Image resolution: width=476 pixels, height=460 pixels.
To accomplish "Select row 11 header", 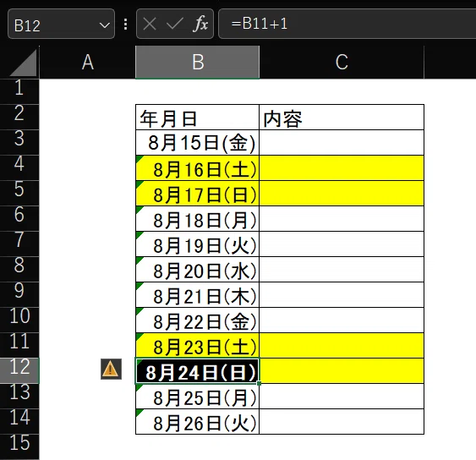I will [19, 345].
